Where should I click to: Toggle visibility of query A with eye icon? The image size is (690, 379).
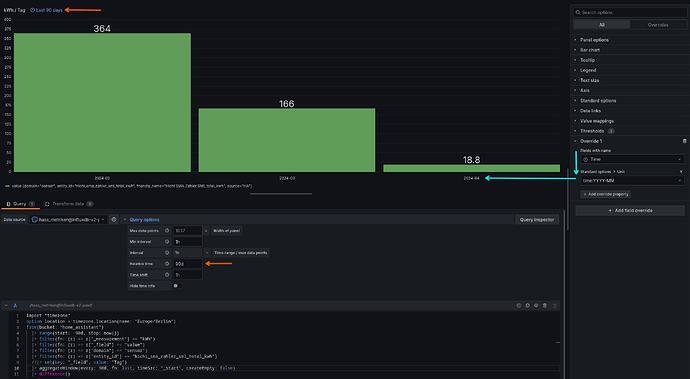point(536,305)
